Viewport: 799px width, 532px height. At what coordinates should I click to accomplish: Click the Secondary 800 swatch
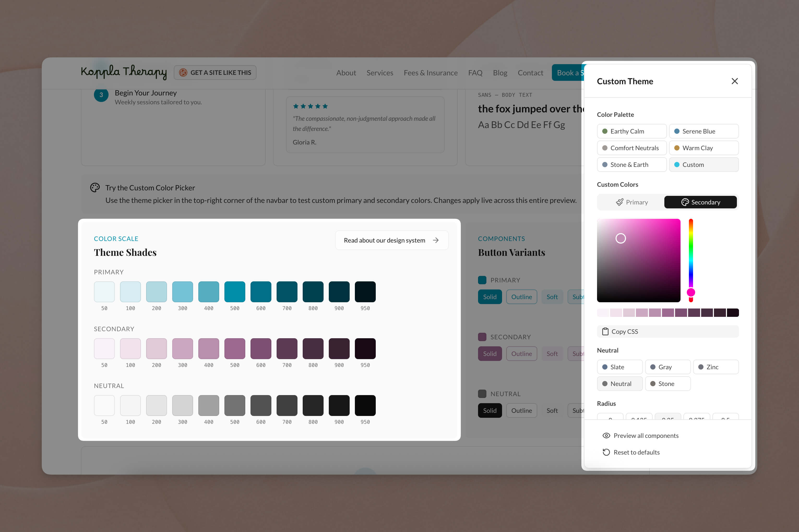pos(313,349)
